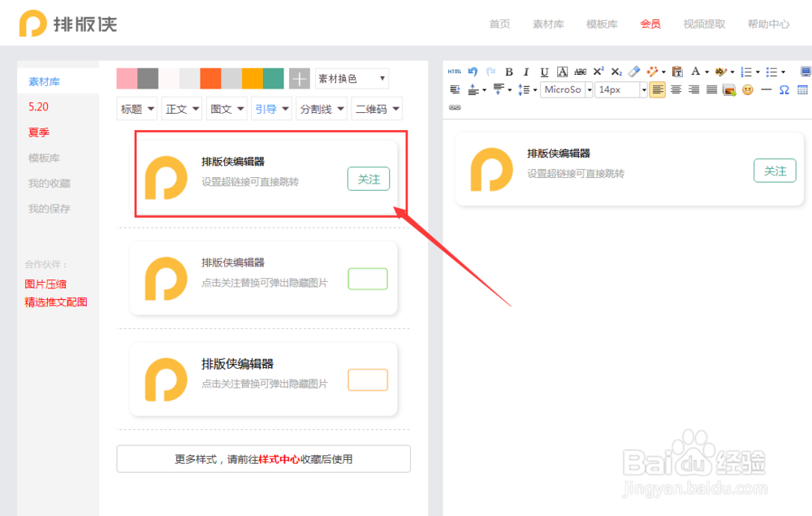The image size is (812, 516).
Task: Expand the 正文 dropdown
Action: click(x=182, y=109)
